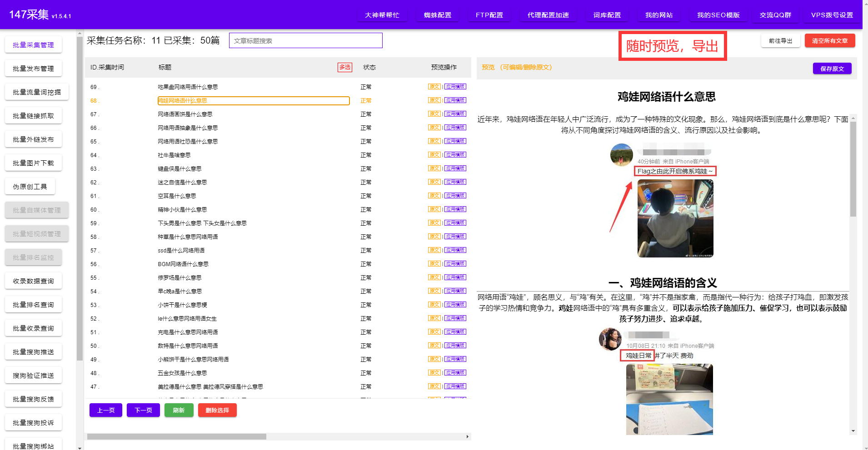
Task: Open 伪原创工具 in the sidebar
Action: point(30,187)
